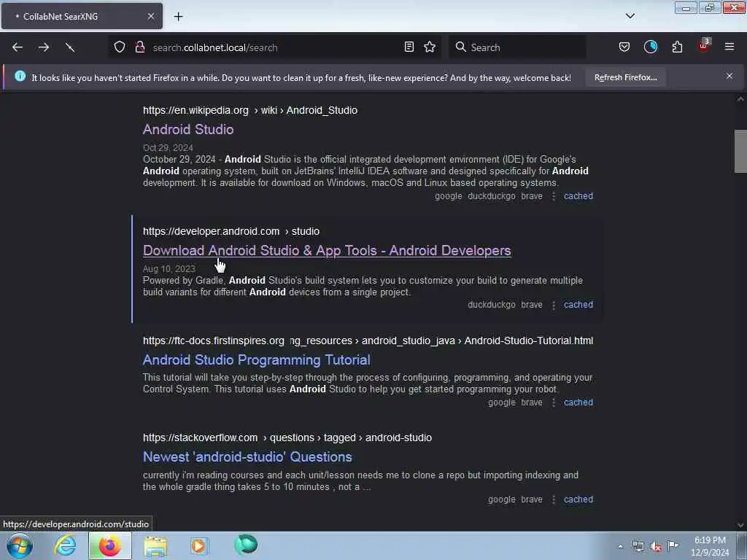
Task: Open cached copy of developer.android.com result
Action: pos(578,305)
